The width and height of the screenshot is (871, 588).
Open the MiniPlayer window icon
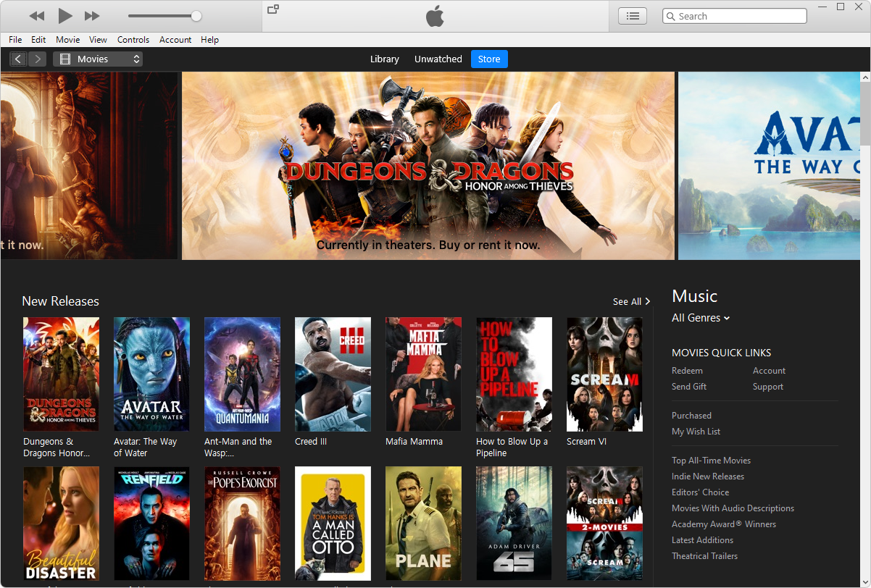[273, 9]
